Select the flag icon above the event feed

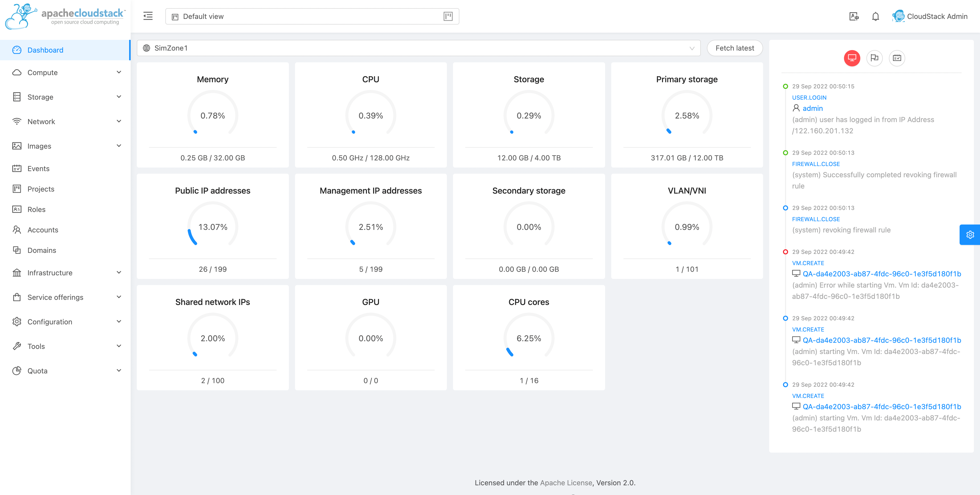874,58
